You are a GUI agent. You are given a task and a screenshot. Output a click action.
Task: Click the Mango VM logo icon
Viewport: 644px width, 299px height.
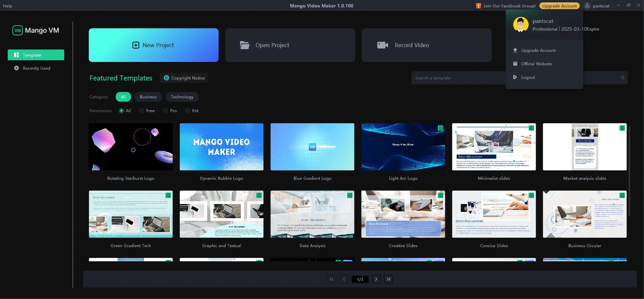[x=17, y=30]
